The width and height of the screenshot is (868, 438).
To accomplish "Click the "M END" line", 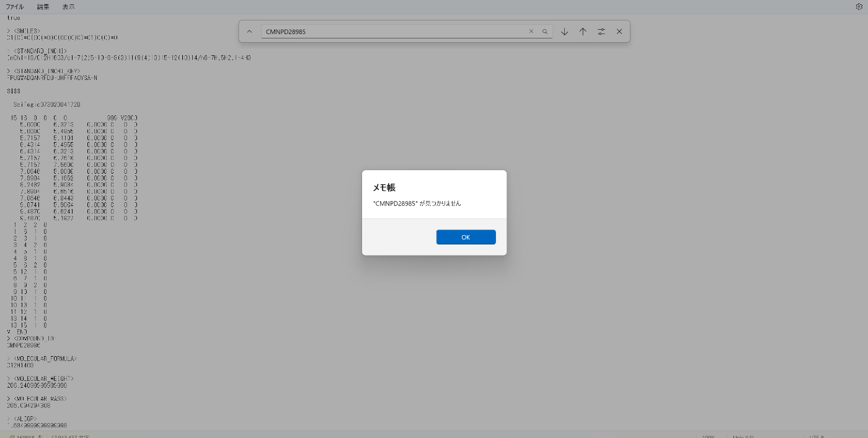I will [17, 332].
